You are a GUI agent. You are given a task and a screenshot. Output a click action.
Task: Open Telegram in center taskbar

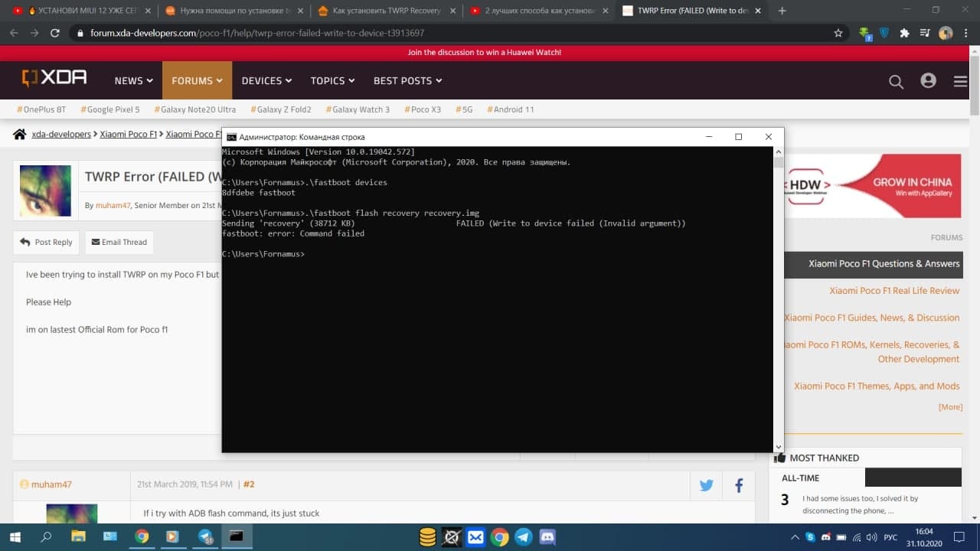(x=524, y=537)
